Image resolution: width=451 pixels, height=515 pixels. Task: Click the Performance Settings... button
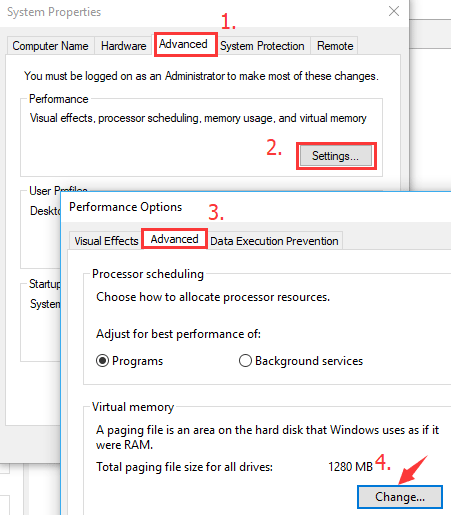336,156
